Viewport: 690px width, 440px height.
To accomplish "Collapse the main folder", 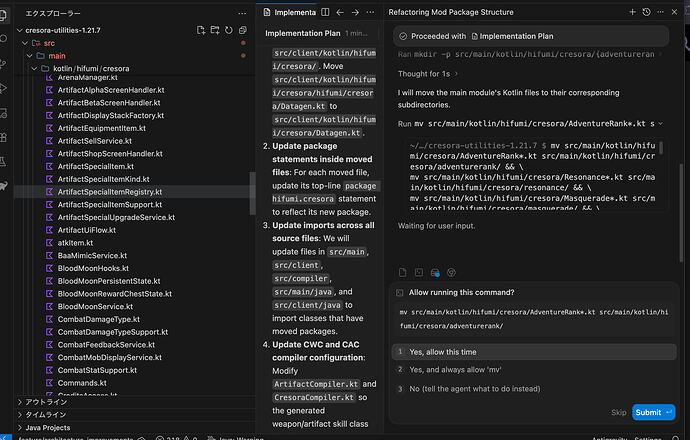I will pyautogui.click(x=30, y=56).
